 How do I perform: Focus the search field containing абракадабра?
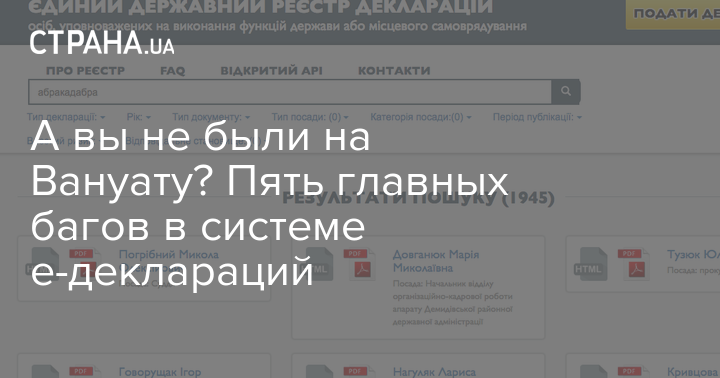pos(290,92)
